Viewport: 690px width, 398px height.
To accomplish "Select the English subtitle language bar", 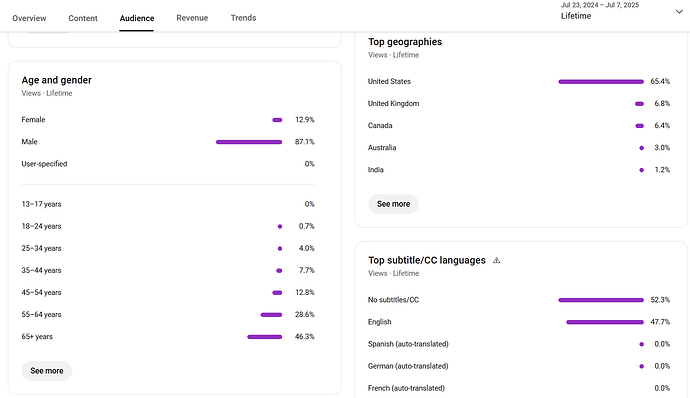I will click(x=605, y=322).
